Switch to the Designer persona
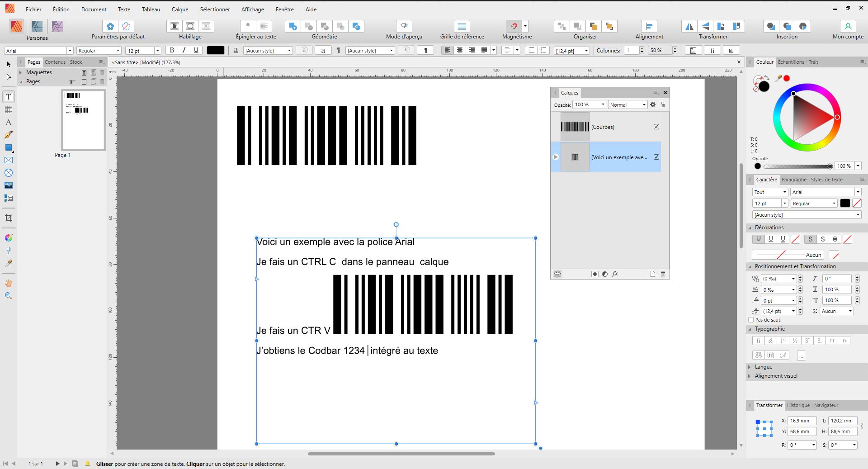The image size is (868, 469). click(37, 26)
